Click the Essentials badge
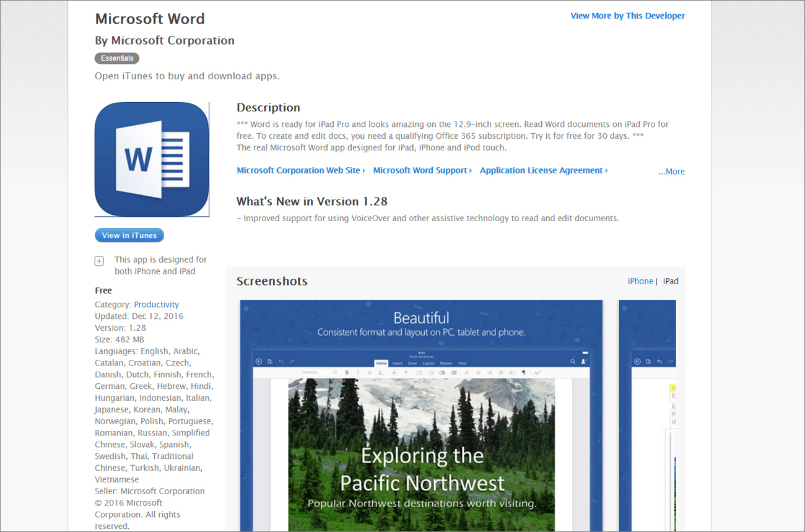The image size is (805, 532). click(117, 58)
